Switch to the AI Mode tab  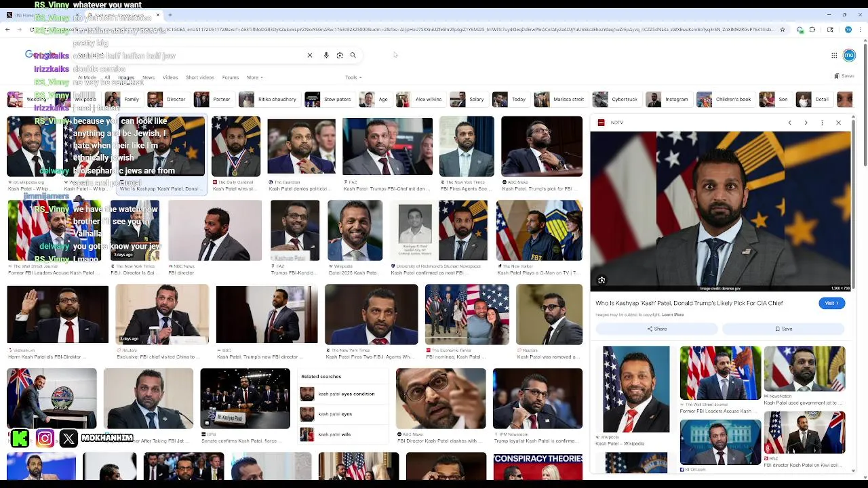coord(87,77)
